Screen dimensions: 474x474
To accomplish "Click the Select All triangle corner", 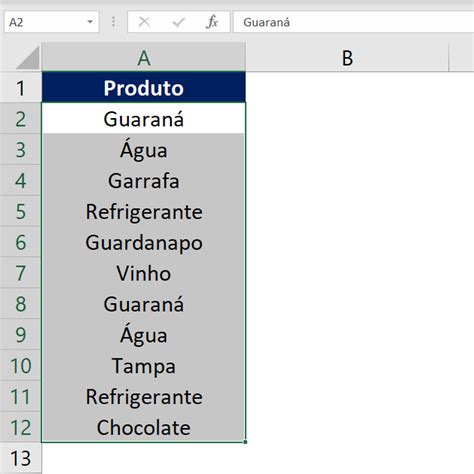I will (27, 58).
